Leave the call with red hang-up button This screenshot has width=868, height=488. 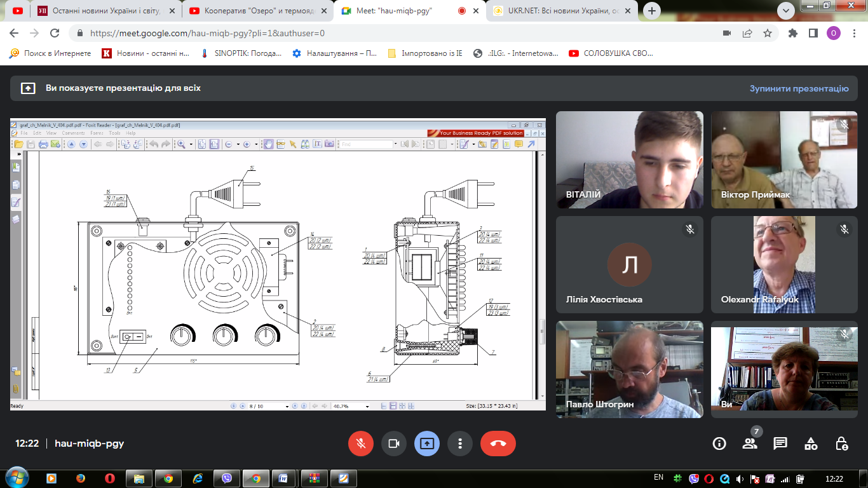tap(498, 444)
